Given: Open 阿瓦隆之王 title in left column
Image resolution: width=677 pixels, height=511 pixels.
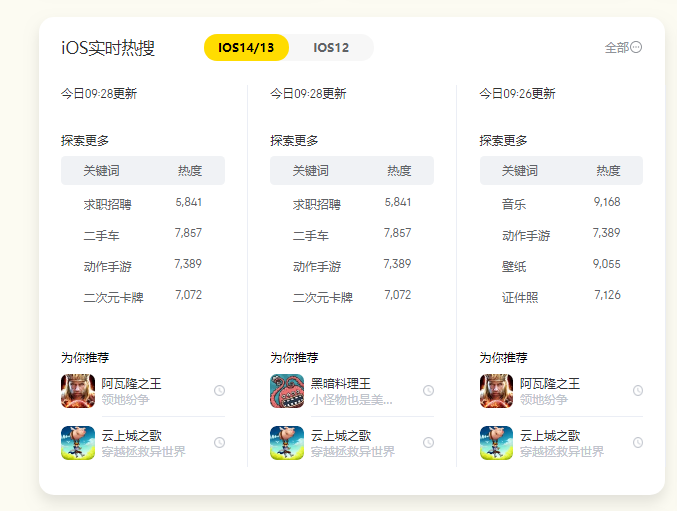Looking at the screenshot, I should click(x=131, y=383).
